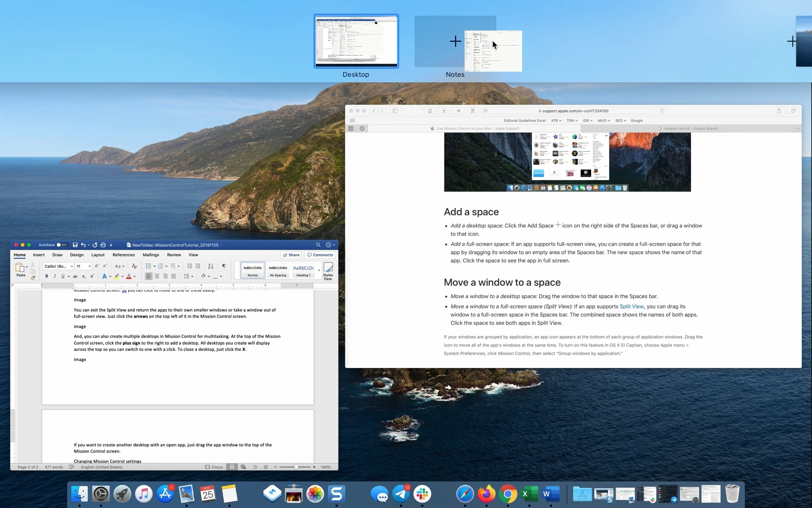Select the Format Painter in Word ribbon
The width and height of the screenshot is (812, 508).
pos(33,278)
